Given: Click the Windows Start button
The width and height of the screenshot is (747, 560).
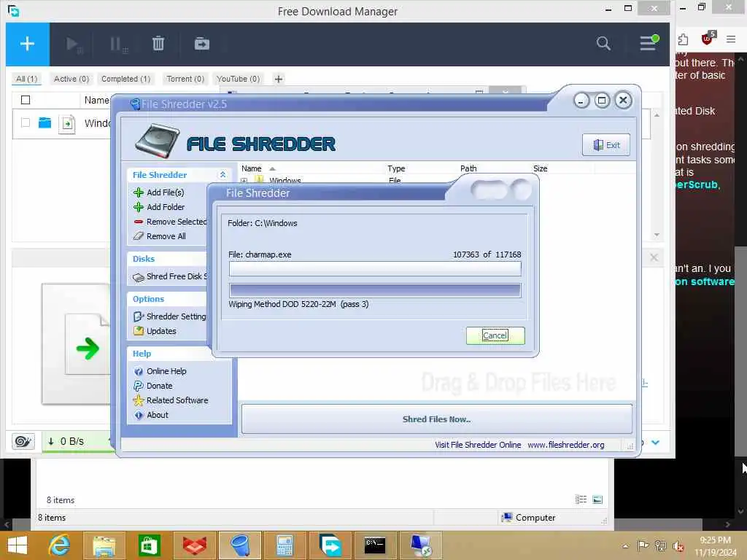Looking at the screenshot, I should pyautogui.click(x=18, y=545).
